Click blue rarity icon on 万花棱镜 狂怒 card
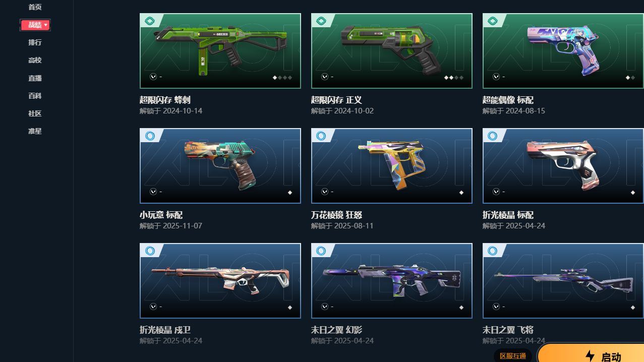Screen dimensions: 644x362 click(x=321, y=136)
